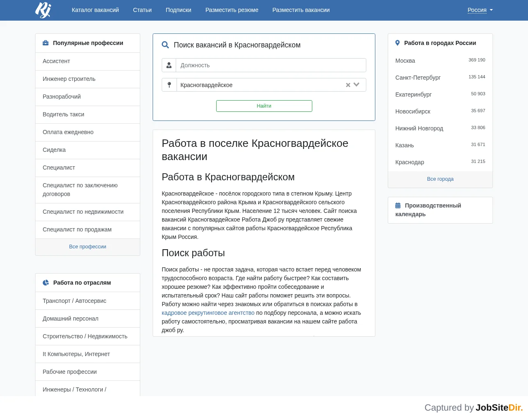
Task: Choose It Компьютеры, Интернет industry
Action: (88, 354)
